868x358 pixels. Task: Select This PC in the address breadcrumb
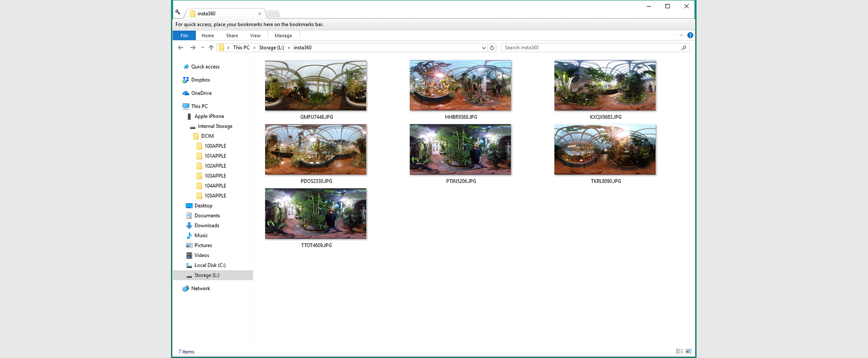[x=241, y=48]
